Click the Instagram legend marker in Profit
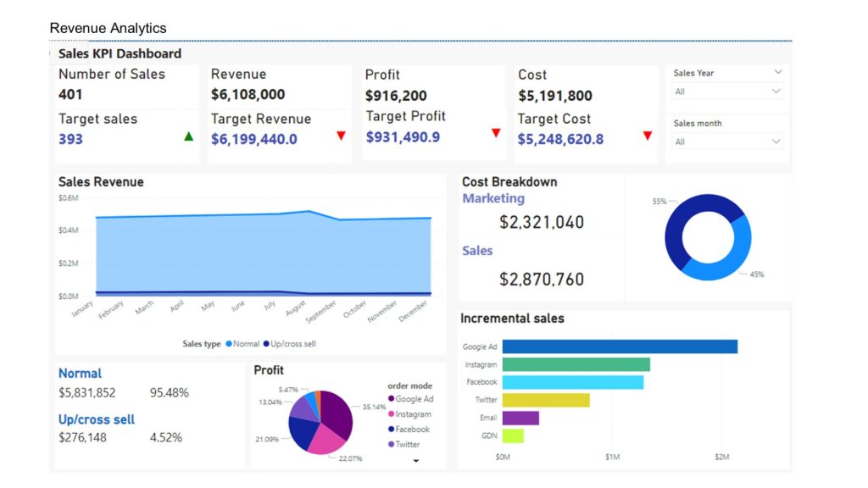The image size is (868, 488). click(x=391, y=414)
